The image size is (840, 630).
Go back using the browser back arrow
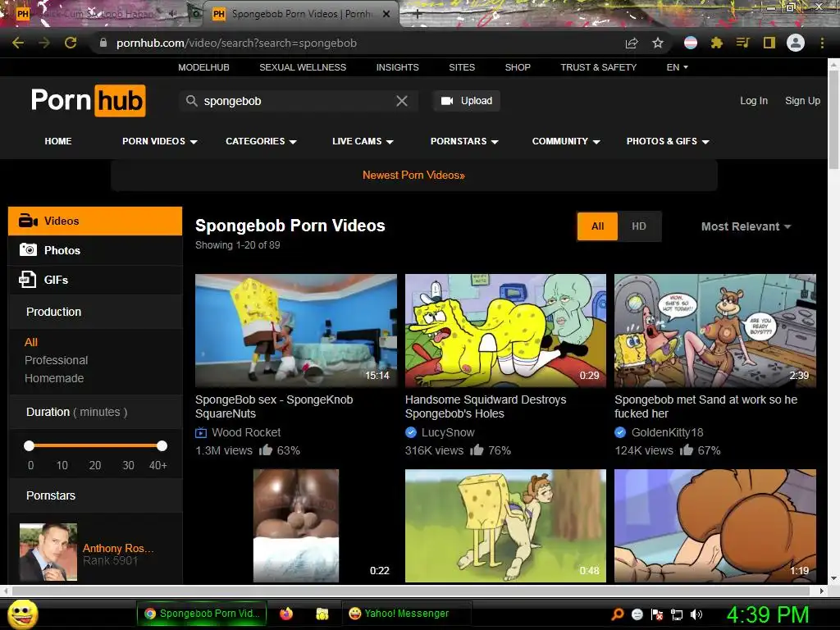pyautogui.click(x=18, y=43)
